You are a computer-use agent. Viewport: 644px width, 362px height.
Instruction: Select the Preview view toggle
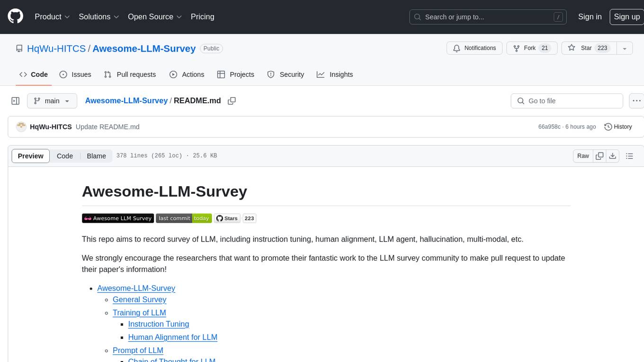click(31, 156)
